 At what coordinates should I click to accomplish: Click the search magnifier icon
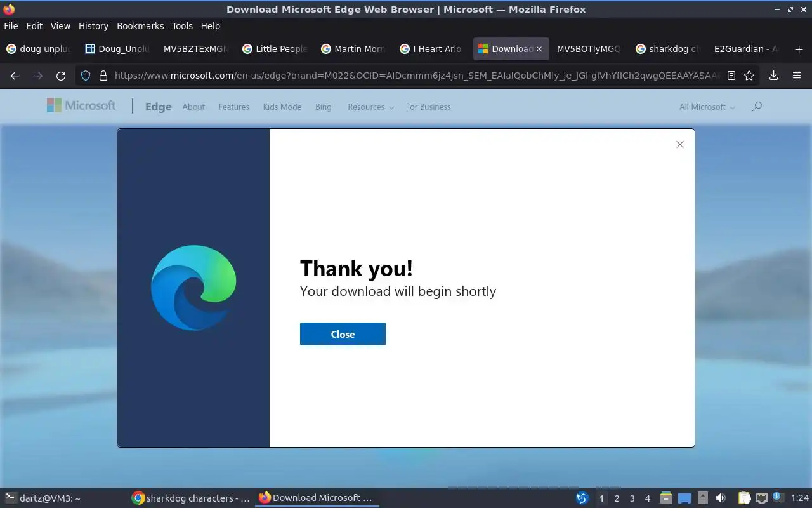tap(756, 107)
